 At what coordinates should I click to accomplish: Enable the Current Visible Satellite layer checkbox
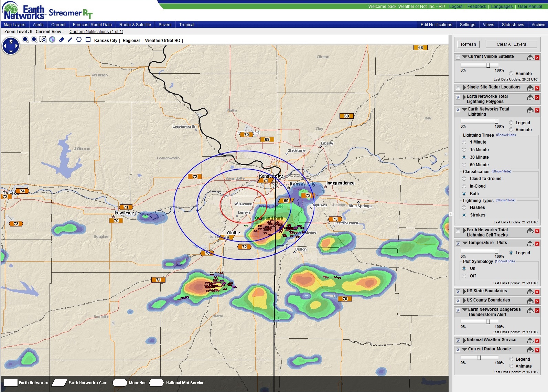point(458,57)
